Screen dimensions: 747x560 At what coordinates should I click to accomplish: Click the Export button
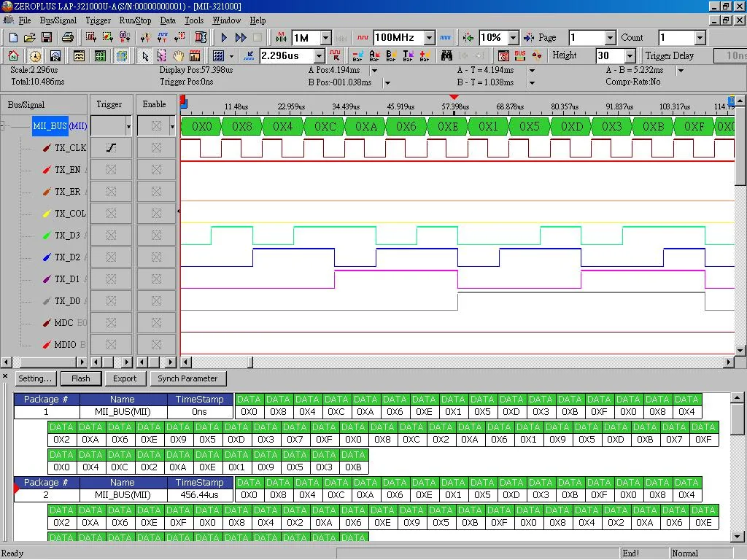[x=125, y=378]
